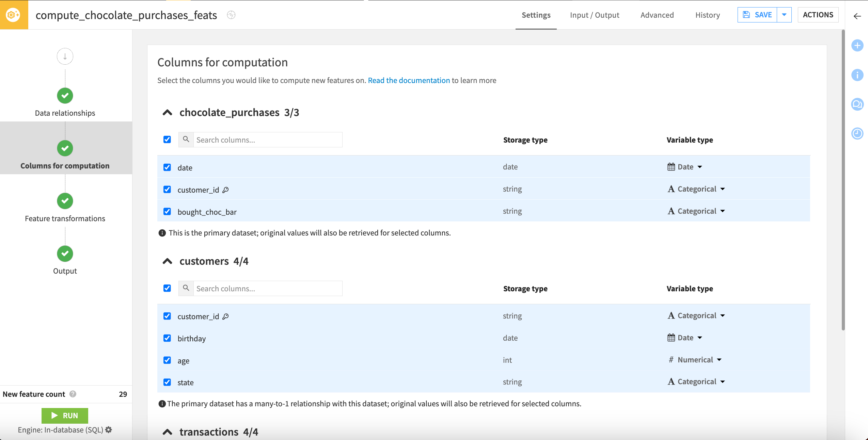The image size is (868, 440).
Task: Click the circular status icon beside the recipe name
Action: (x=231, y=15)
